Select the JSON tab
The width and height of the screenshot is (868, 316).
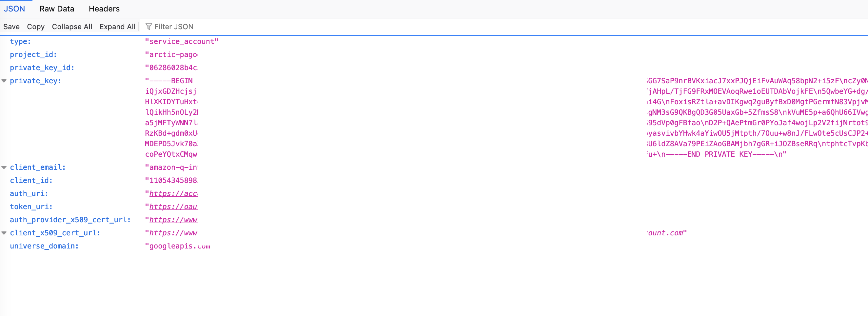(14, 9)
